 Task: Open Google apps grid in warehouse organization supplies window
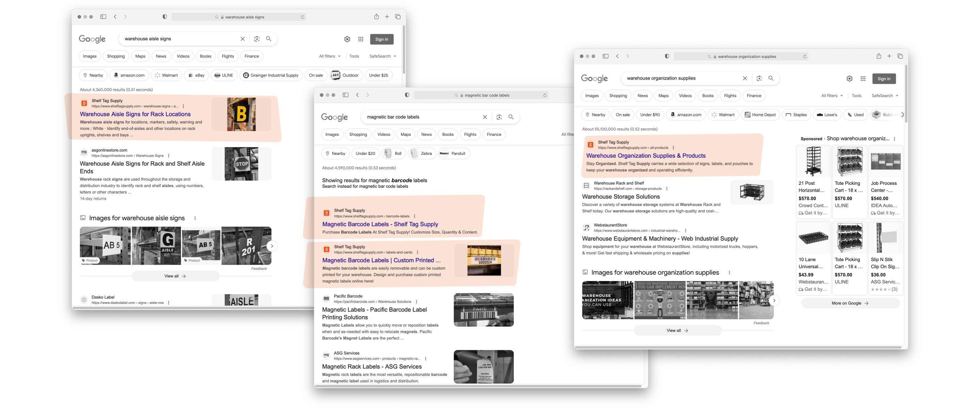click(x=863, y=79)
